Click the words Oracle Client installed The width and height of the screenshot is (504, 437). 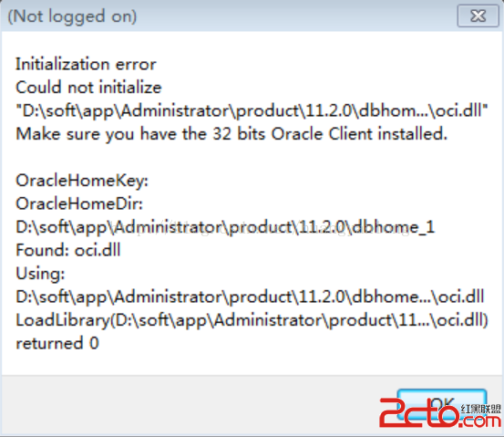click(x=359, y=134)
